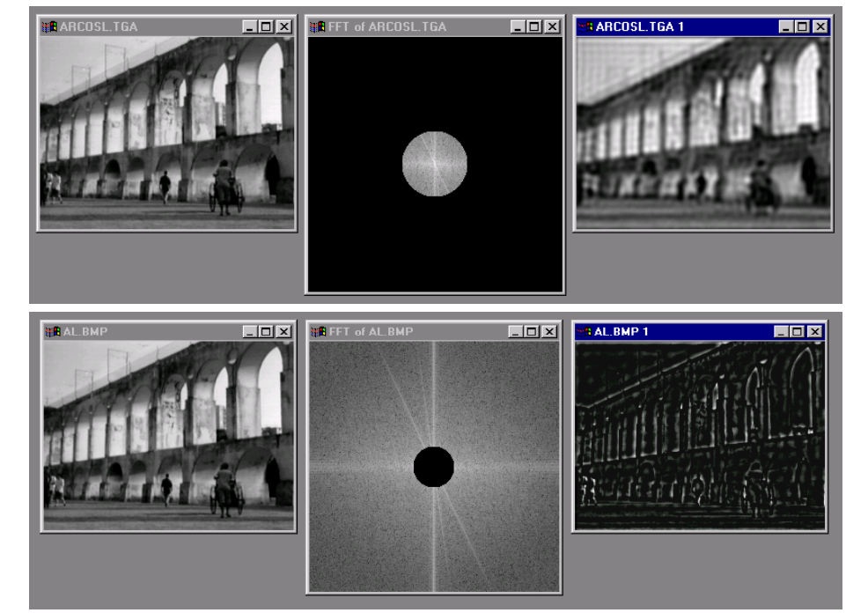868x613 pixels.
Task: Select the FFT of AL.BMP title text
Action: tap(371, 332)
